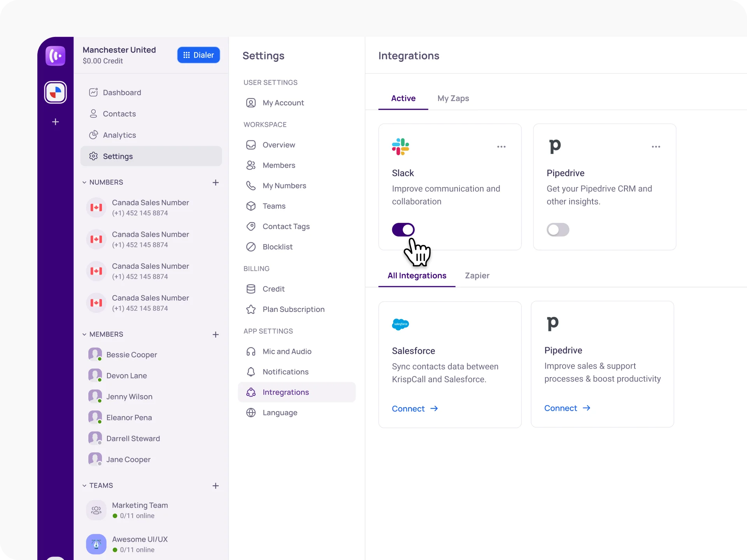Image resolution: width=747 pixels, height=560 pixels.
Task: Open Teams settings page
Action: (x=296, y=206)
